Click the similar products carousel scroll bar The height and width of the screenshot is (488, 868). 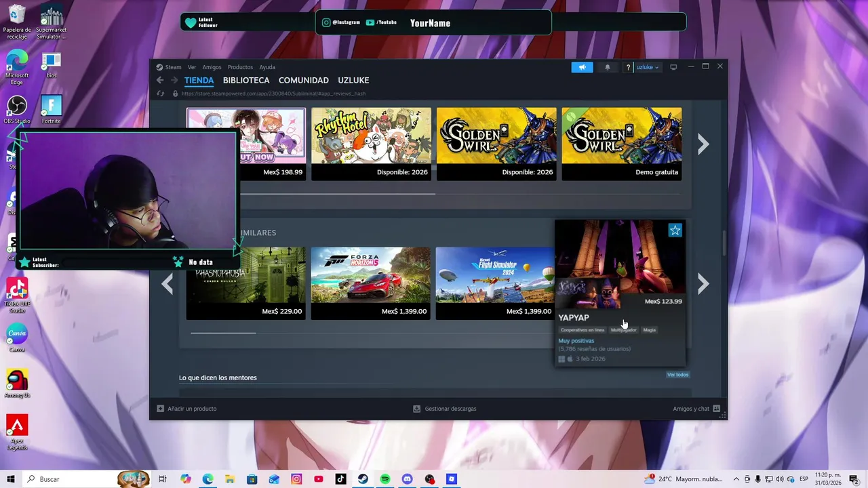pyautogui.click(x=223, y=333)
